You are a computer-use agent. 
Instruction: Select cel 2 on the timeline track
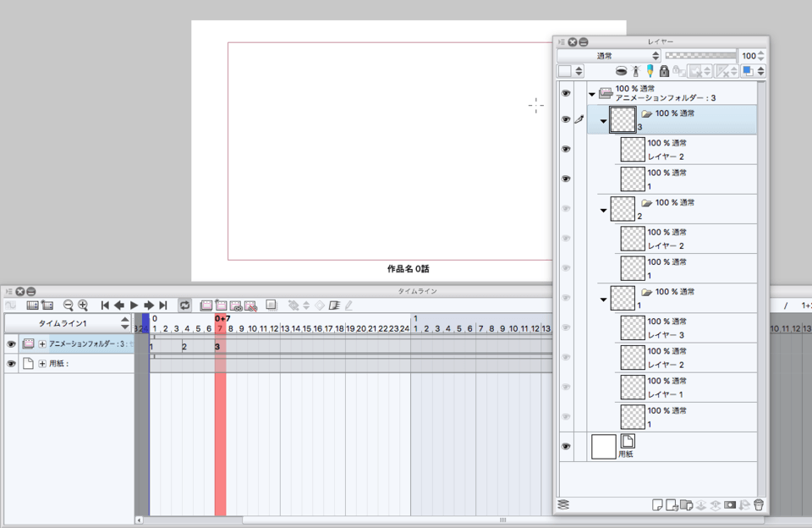(x=184, y=347)
